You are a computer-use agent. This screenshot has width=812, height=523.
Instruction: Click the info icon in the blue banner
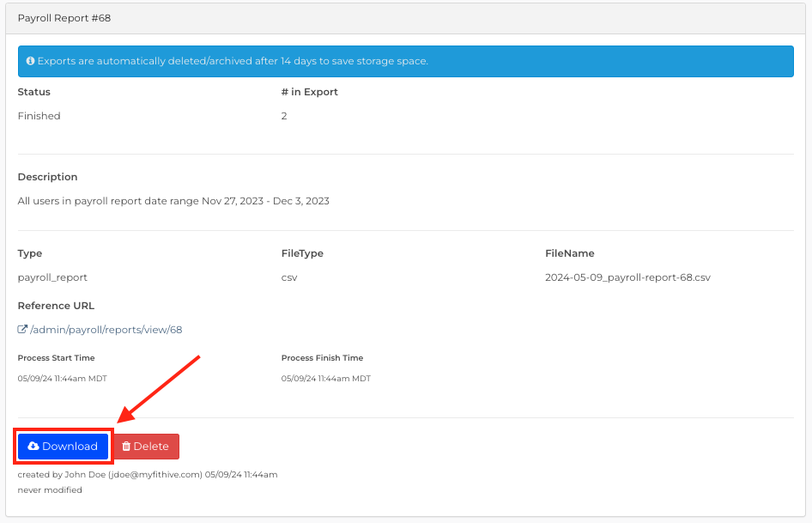(x=31, y=61)
